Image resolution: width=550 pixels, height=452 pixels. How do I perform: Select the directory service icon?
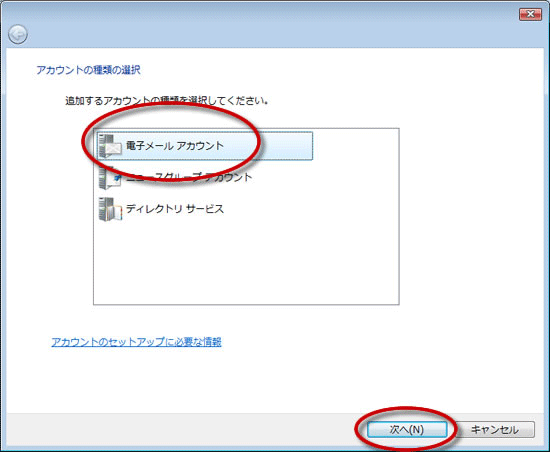[110, 209]
